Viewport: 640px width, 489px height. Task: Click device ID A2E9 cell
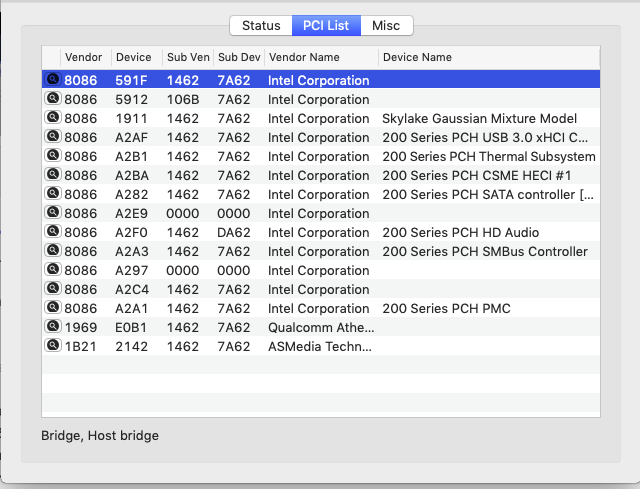(x=131, y=213)
